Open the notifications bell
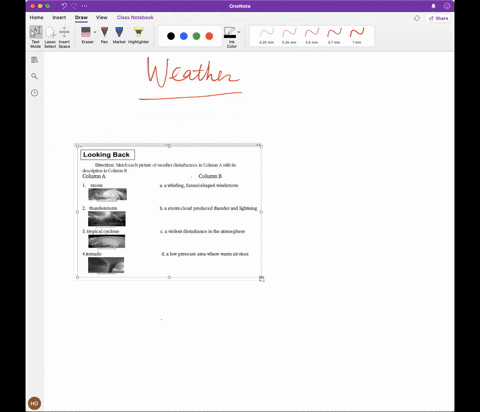The image size is (480, 412). 433,6
